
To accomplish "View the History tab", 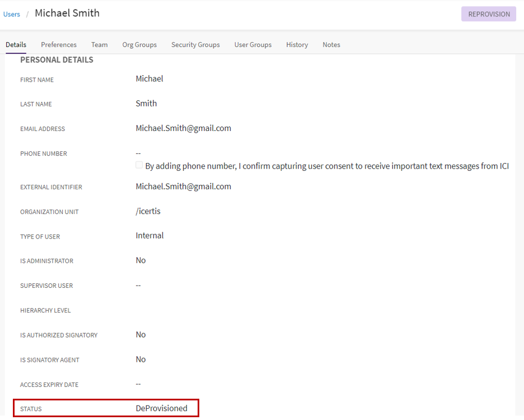I will click(x=297, y=45).
